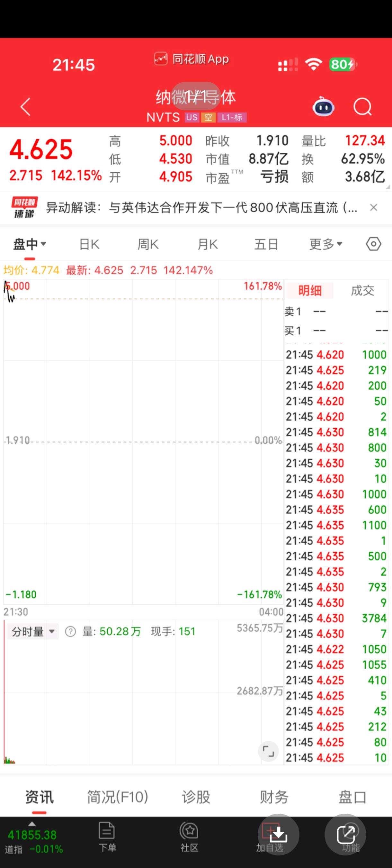This screenshot has height=868, width=392.
Task: Tap the current price 4.625
Action: coord(41,149)
